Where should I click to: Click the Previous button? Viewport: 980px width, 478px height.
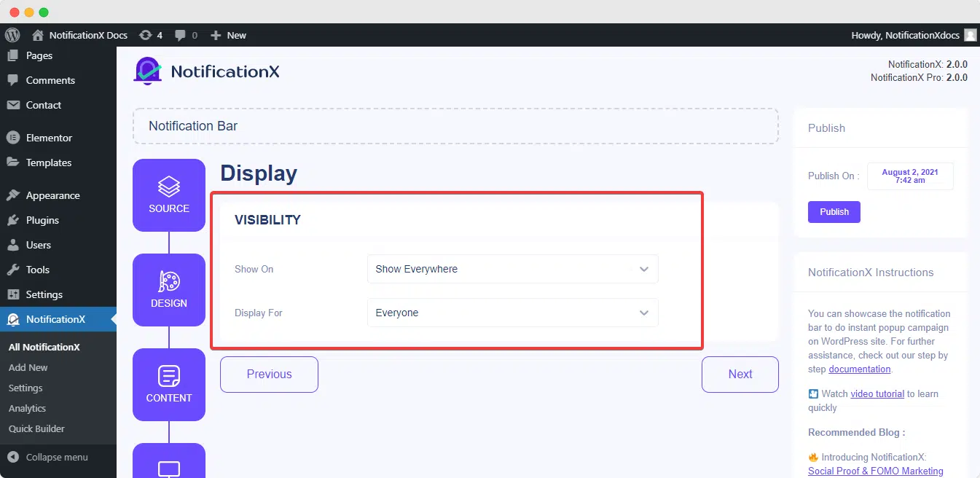click(x=269, y=374)
